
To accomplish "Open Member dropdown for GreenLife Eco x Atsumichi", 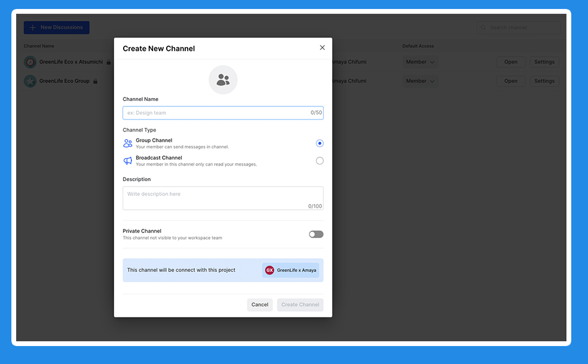I will pyautogui.click(x=420, y=62).
